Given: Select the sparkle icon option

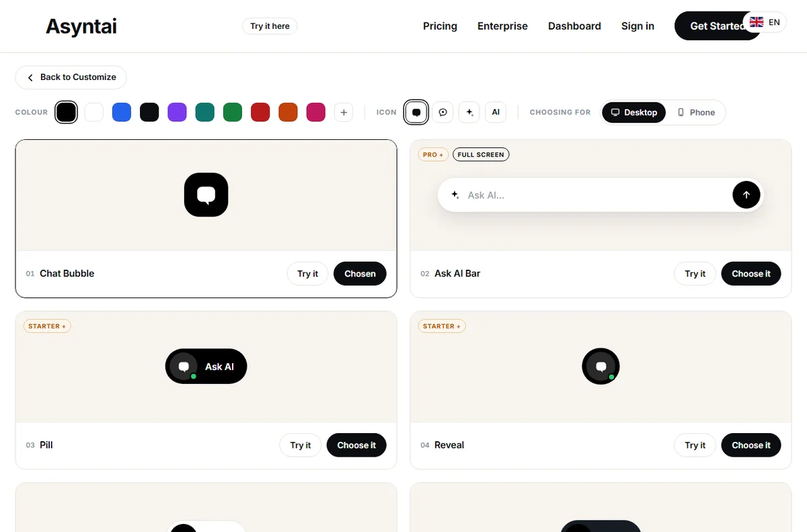Looking at the screenshot, I should point(469,112).
